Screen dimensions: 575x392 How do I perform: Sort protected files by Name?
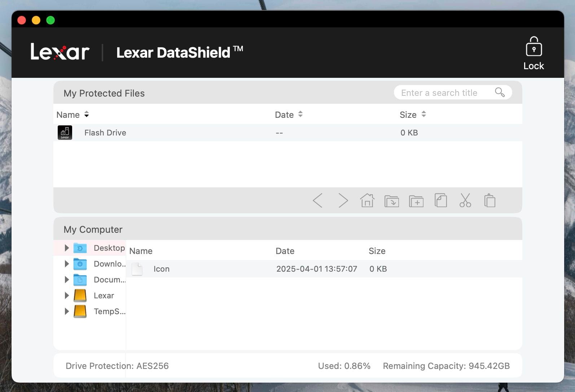tap(73, 115)
